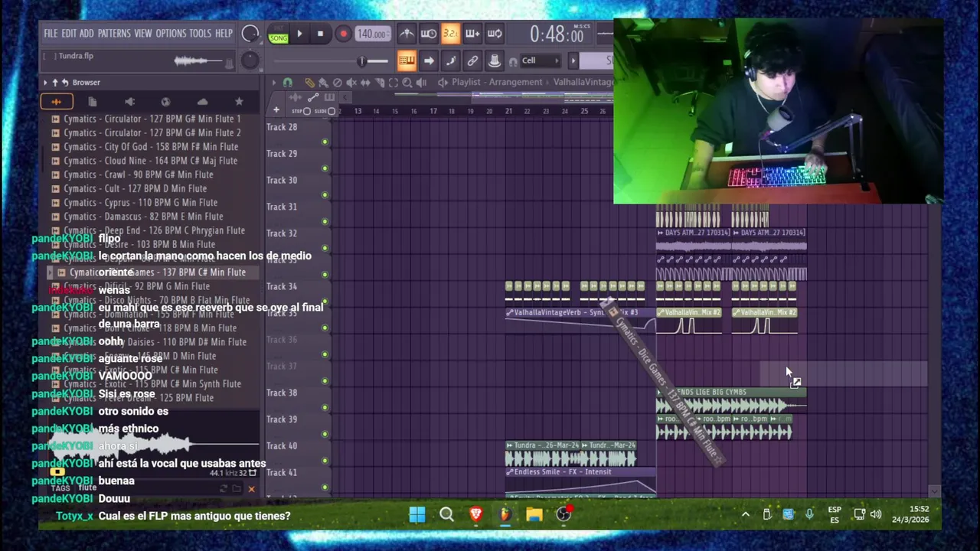Open the ADD menu
Viewport: 980px width, 551px height.
point(87,34)
